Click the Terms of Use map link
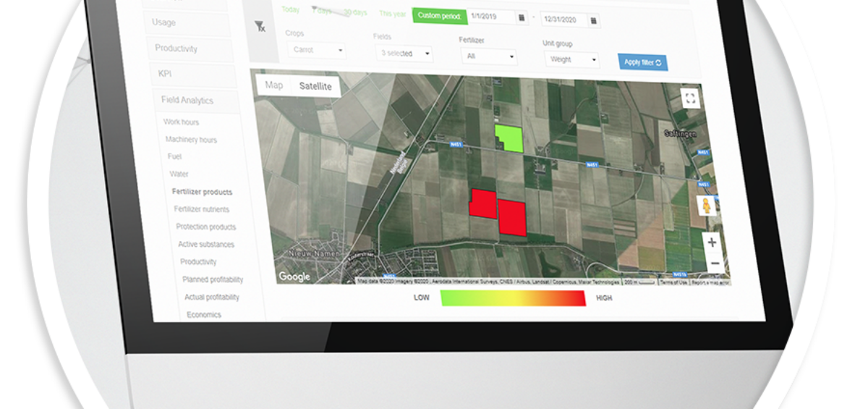 (x=673, y=282)
